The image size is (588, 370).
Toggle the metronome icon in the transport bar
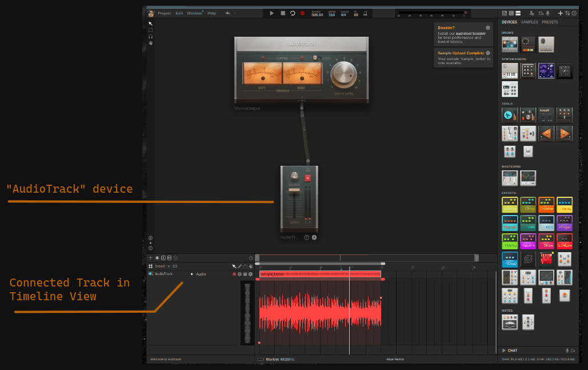[x=365, y=13]
